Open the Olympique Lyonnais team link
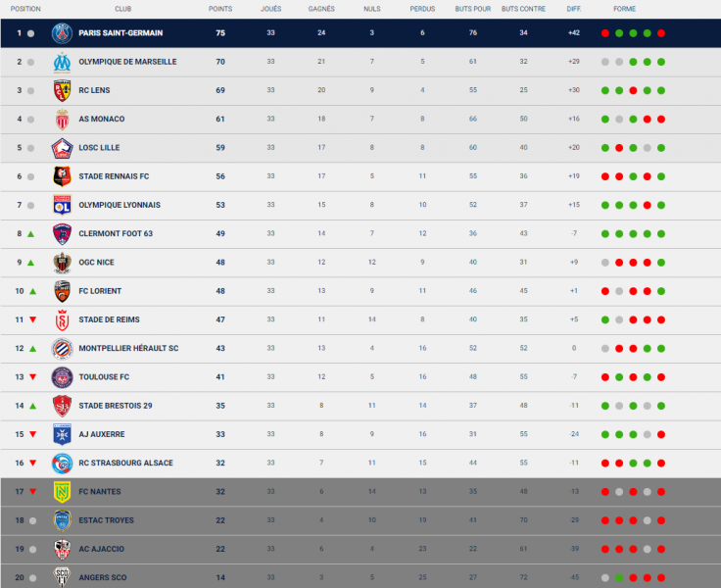The width and height of the screenshot is (721, 588). click(x=120, y=205)
